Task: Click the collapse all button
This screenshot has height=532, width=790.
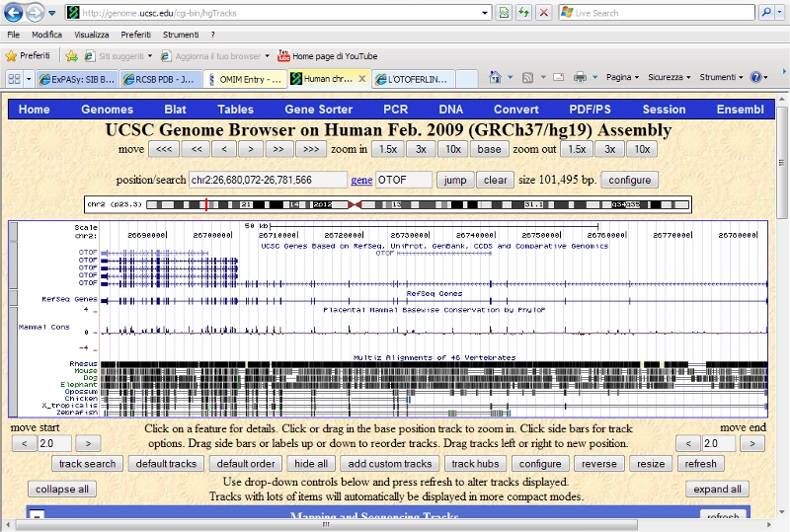Action: 62,490
